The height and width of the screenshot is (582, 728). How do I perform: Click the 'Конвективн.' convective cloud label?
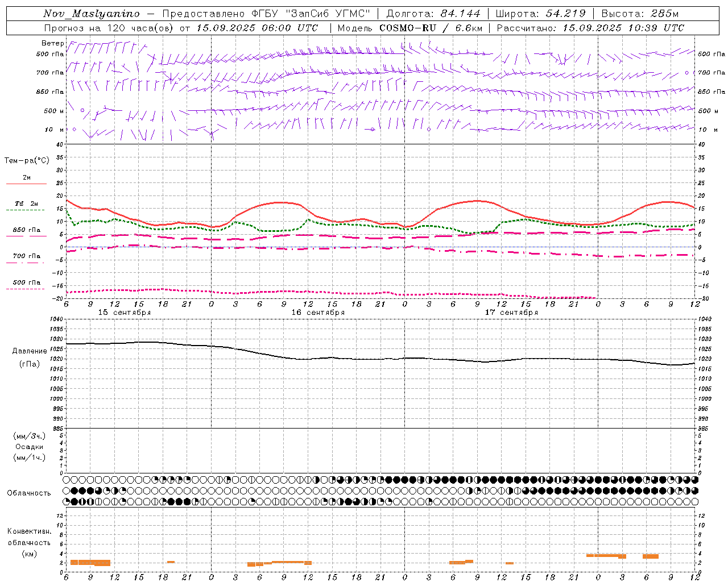tap(29, 531)
